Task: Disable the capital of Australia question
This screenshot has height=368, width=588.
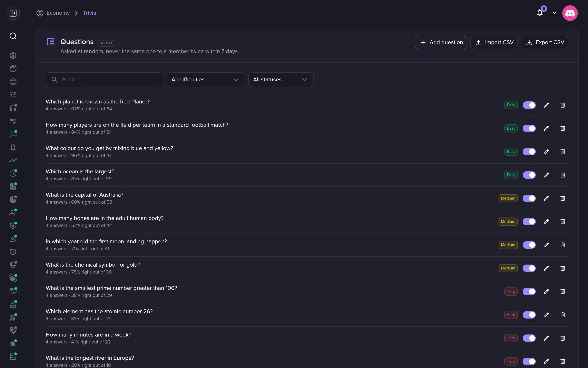Action: 529,198
